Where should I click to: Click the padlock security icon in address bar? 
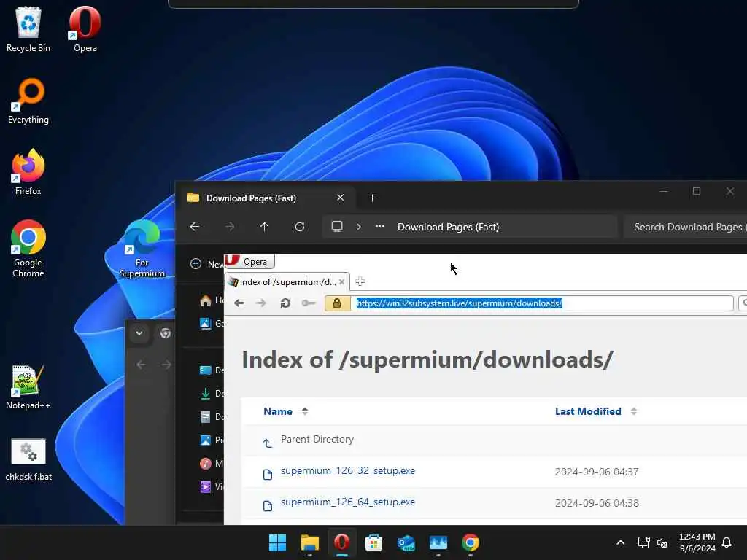(337, 303)
